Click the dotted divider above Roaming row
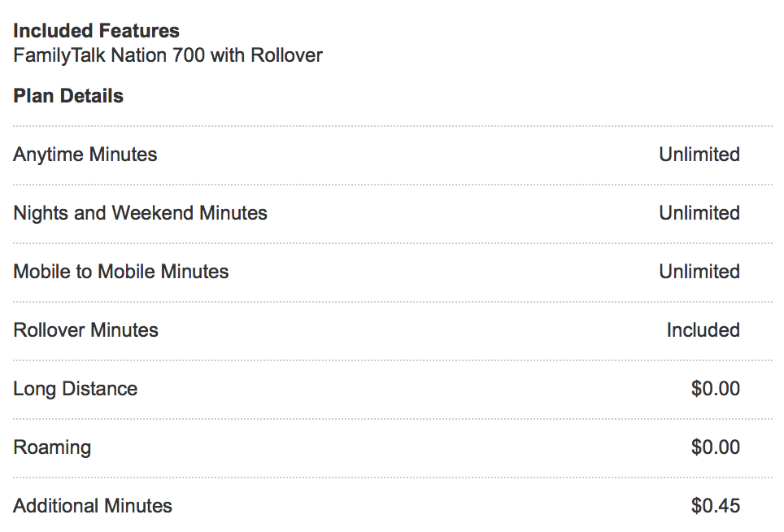Screen dimensions: 784x532 point(393,419)
